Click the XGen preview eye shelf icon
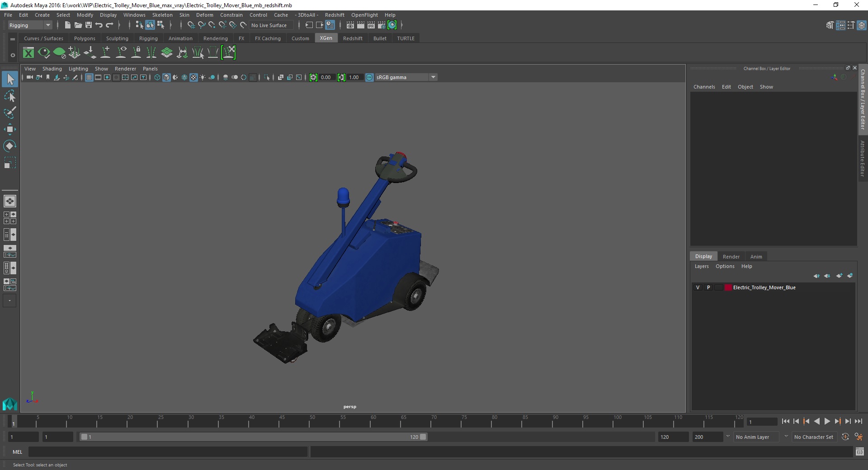The height and width of the screenshot is (470, 868). pos(44,53)
